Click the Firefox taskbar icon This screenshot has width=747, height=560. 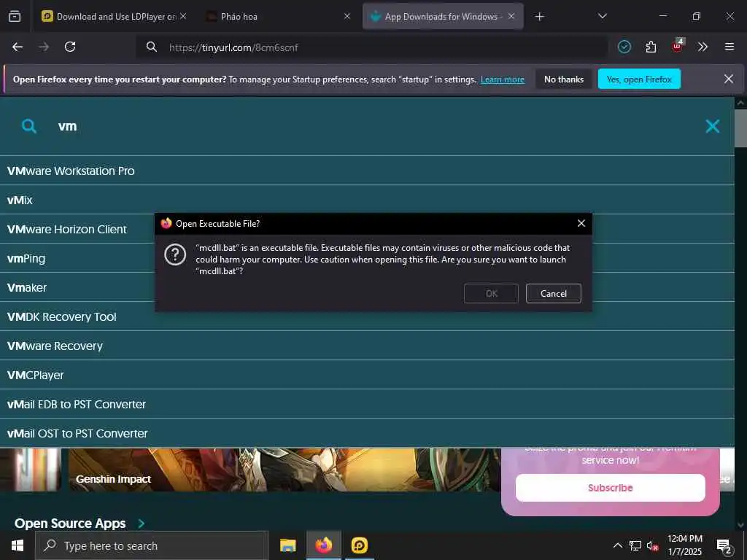[323, 545]
